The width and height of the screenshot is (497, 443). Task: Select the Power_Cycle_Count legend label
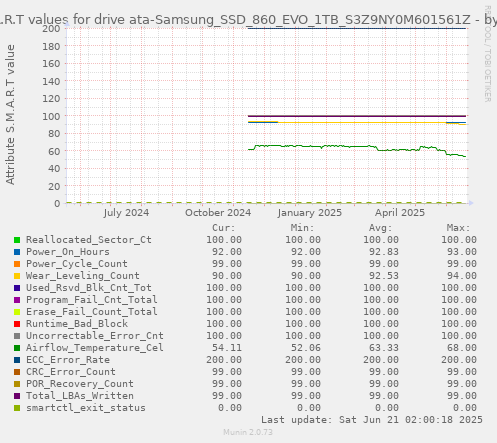tap(77, 264)
